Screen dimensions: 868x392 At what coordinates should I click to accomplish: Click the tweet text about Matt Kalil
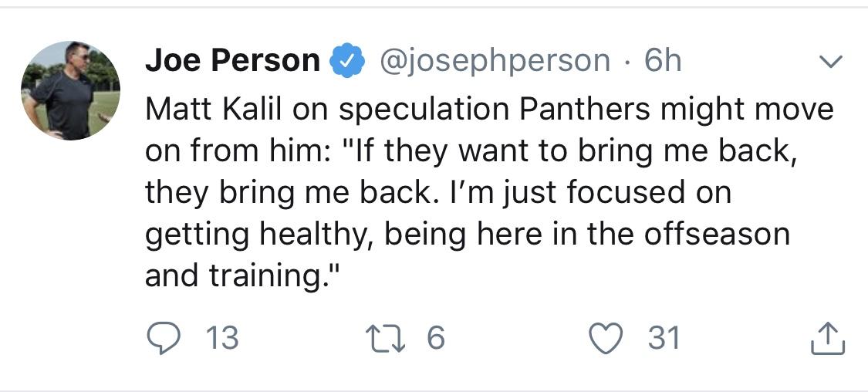pos(489,191)
